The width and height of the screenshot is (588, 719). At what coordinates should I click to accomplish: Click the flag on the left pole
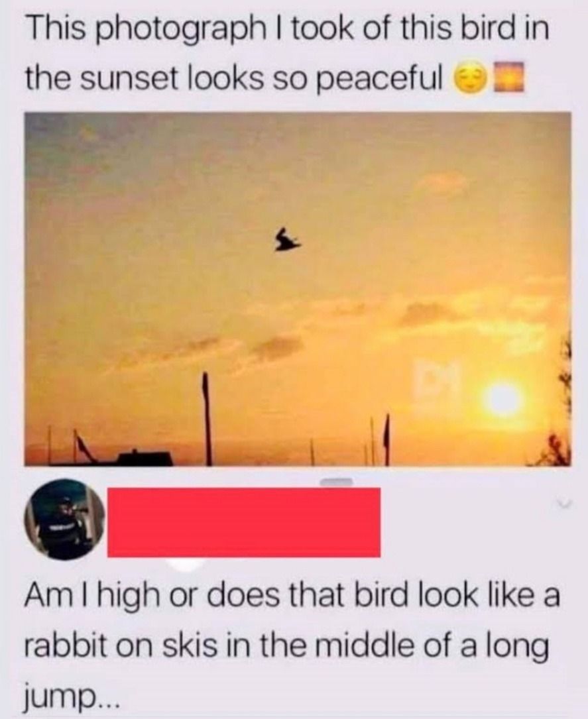(x=83, y=443)
